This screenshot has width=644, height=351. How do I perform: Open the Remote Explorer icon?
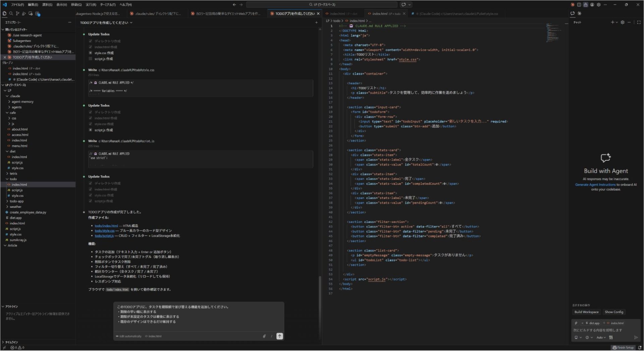(x=30, y=14)
